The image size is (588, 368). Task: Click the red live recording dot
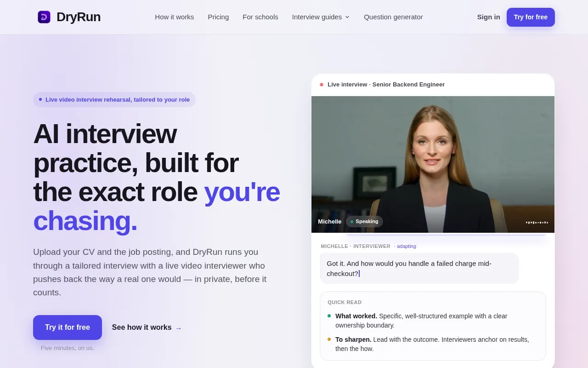[322, 85]
